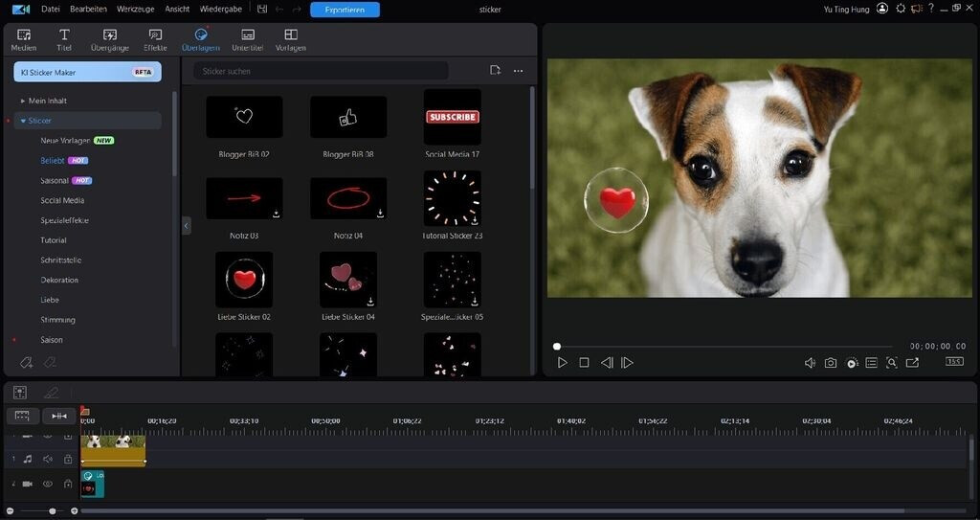Click the ripple edit icon above timeline
980x520 pixels.
58,416
